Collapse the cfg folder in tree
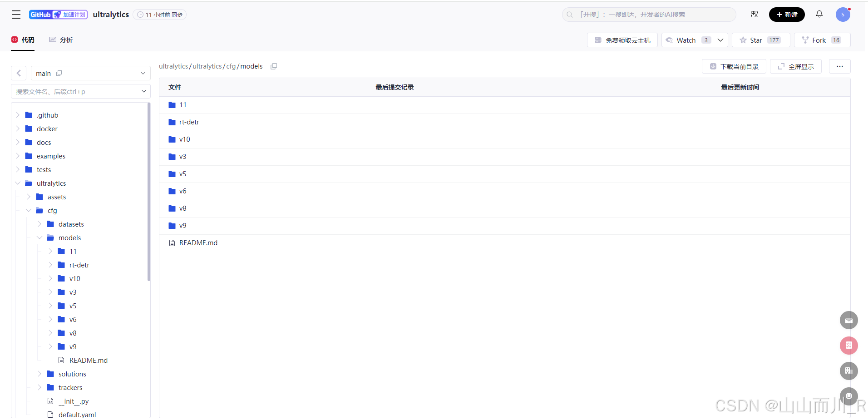The image size is (868, 420). coord(29,210)
